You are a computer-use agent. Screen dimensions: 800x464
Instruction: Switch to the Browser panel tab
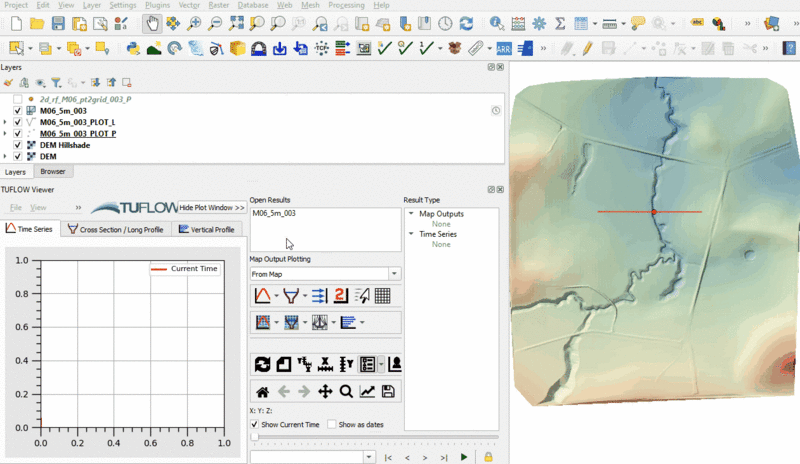click(53, 172)
